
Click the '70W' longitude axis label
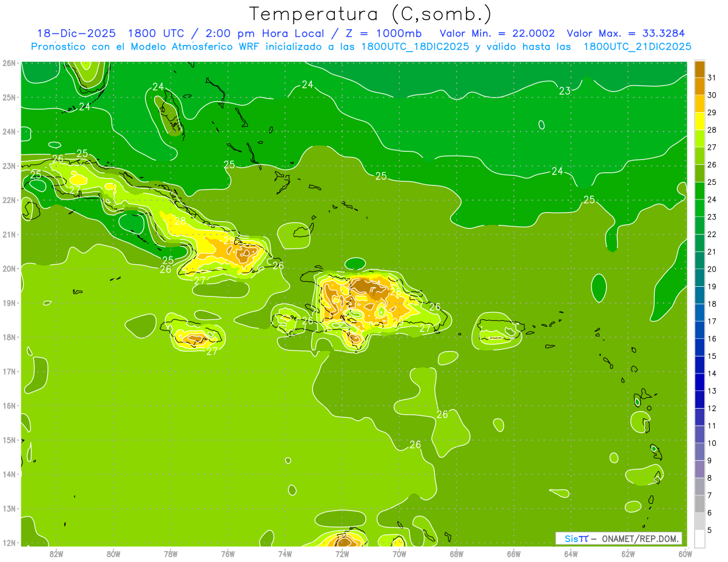[399, 554]
